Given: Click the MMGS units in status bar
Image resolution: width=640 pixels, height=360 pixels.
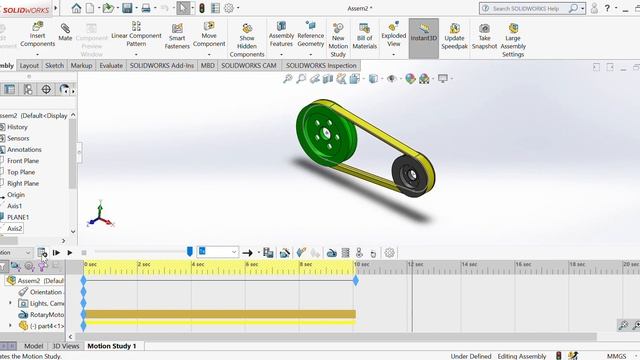Looking at the screenshot, I should point(616,356).
